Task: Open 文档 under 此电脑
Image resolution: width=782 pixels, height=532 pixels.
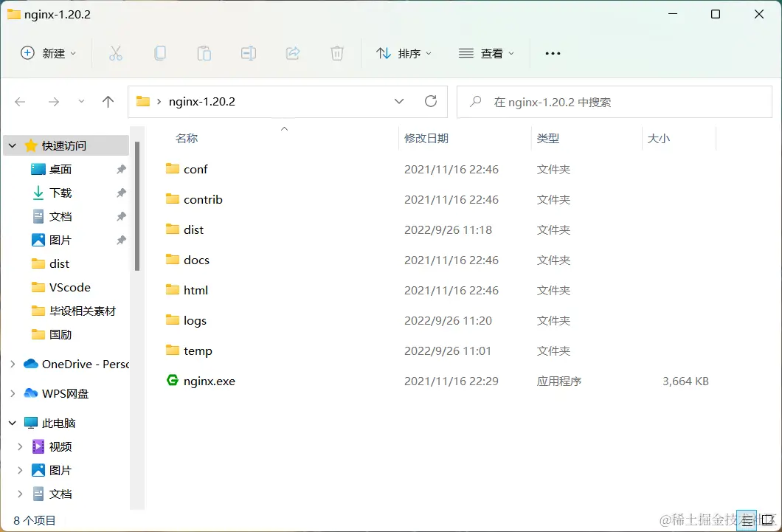Action: [x=60, y=494]
